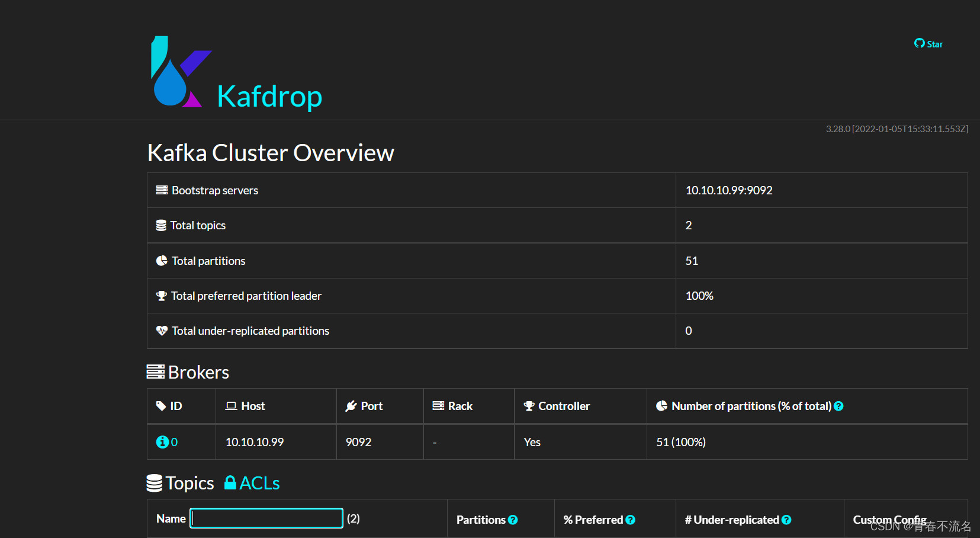The height and width of the screenshot is (538, 980).
Task: Click the broker Rack cell dash
Action: (435, 443)
